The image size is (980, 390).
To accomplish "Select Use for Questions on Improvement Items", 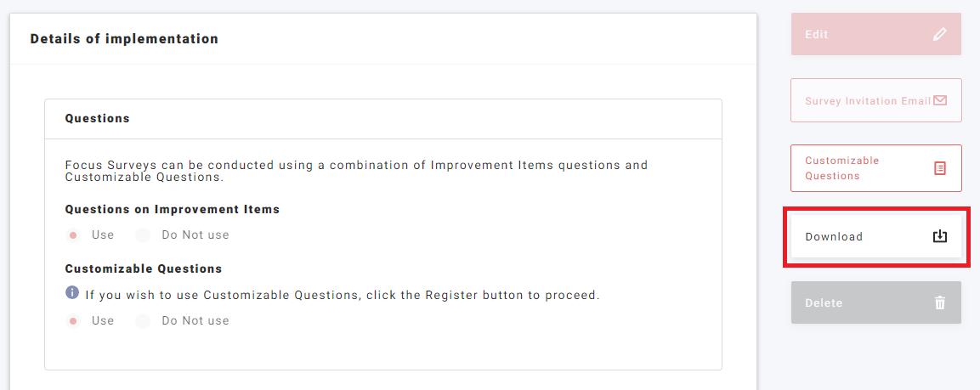I will pos(74,235).
